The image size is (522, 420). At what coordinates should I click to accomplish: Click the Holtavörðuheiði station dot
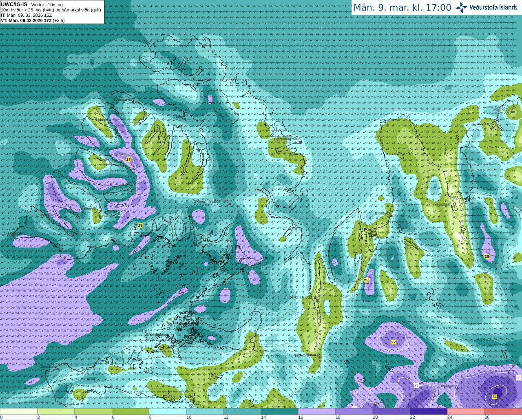320,357
